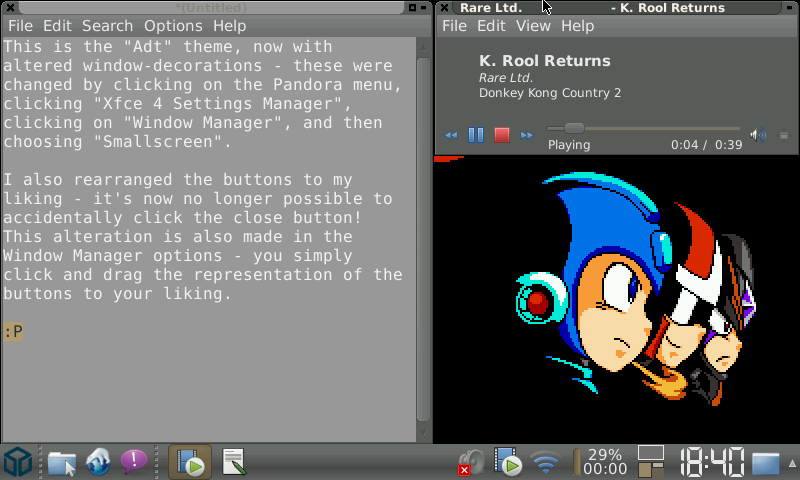Open the Search menu in text editor

[x=107, y=26]
